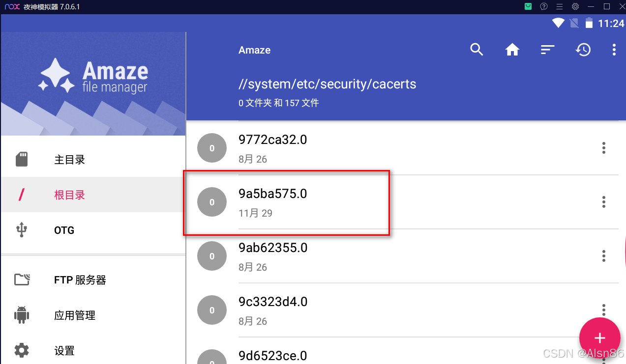Tap the pink plus floating action button

pos(599,338)
